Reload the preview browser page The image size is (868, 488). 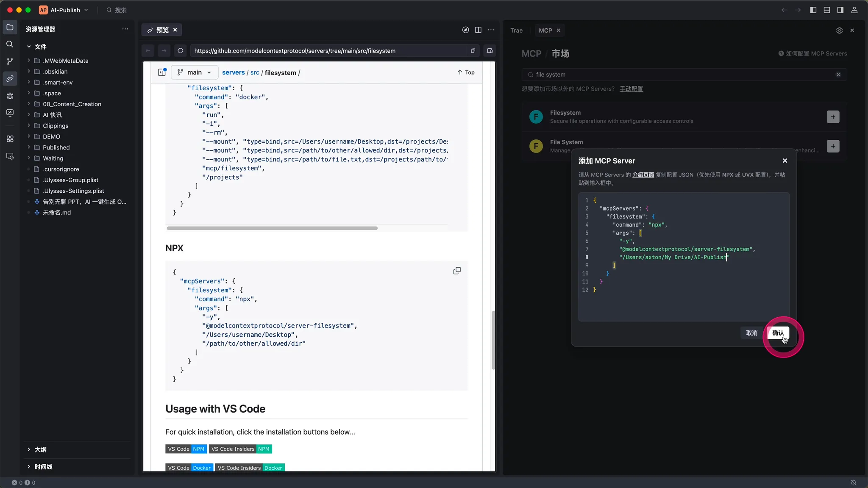pos(180,51)
